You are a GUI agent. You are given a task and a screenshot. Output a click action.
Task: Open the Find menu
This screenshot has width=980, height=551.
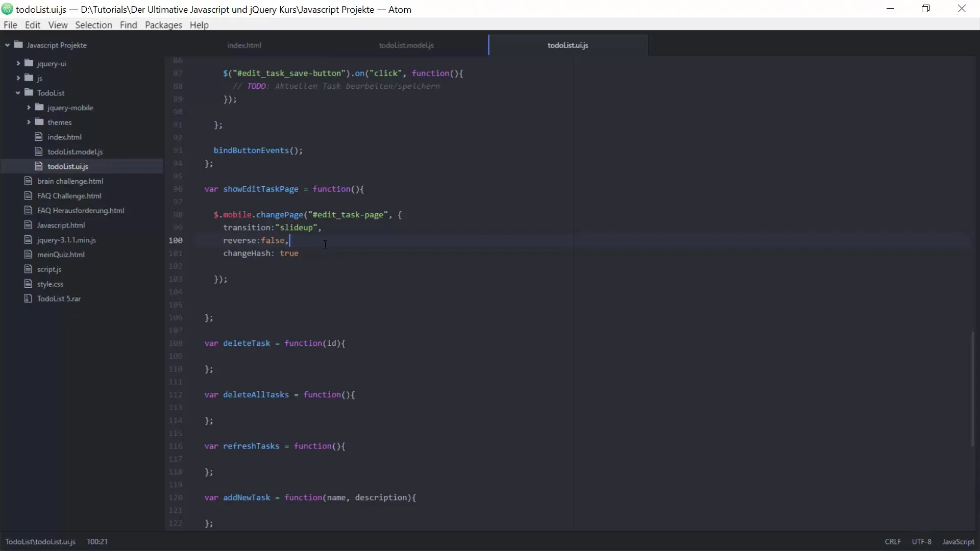point(129,25)
